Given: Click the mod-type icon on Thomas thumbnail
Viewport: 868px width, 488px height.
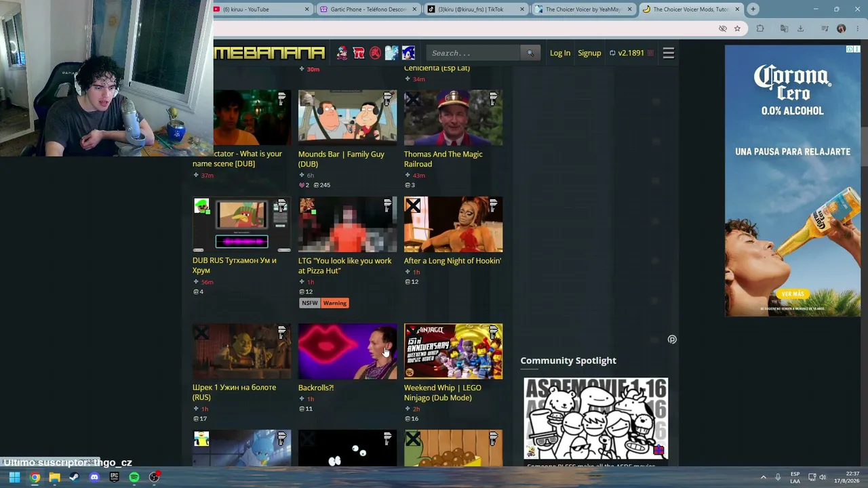Looking at the screenshot, I should pos(494,100).
